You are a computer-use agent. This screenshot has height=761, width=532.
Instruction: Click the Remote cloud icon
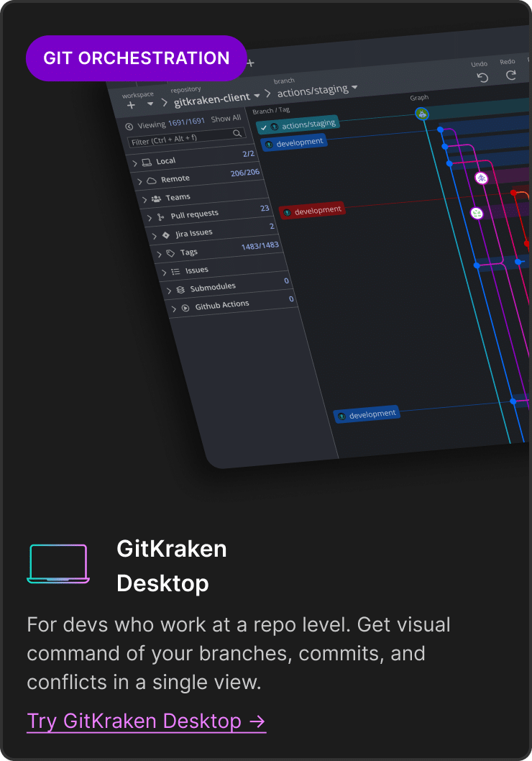[151, 181]
